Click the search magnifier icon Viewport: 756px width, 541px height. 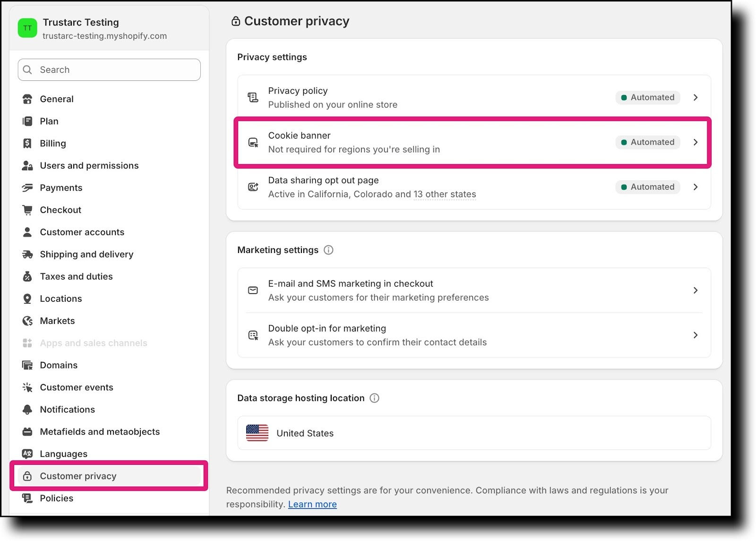pos(27,70)
